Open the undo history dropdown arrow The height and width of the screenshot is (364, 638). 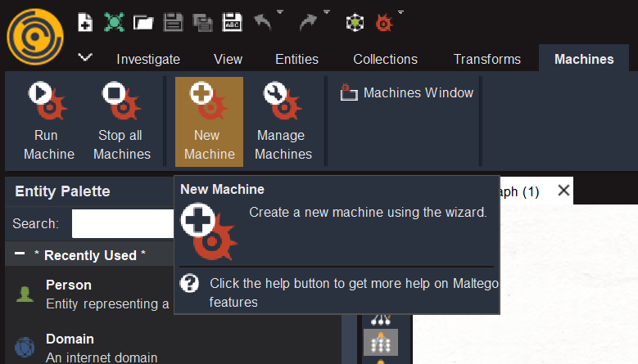tap(280, 12)
